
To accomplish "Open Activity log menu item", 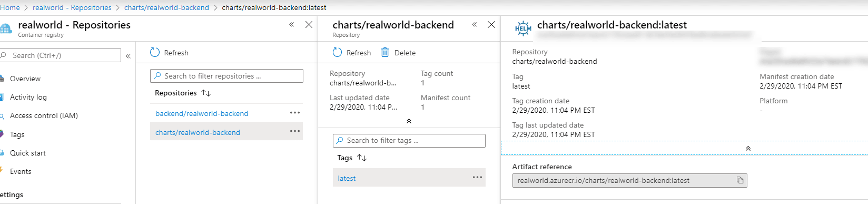I will [28, 97].
